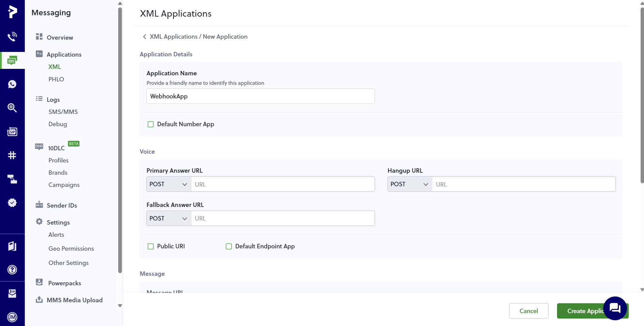Open the Primary Answer URL method dropdown
644x326 pixels.
(169, 184)
